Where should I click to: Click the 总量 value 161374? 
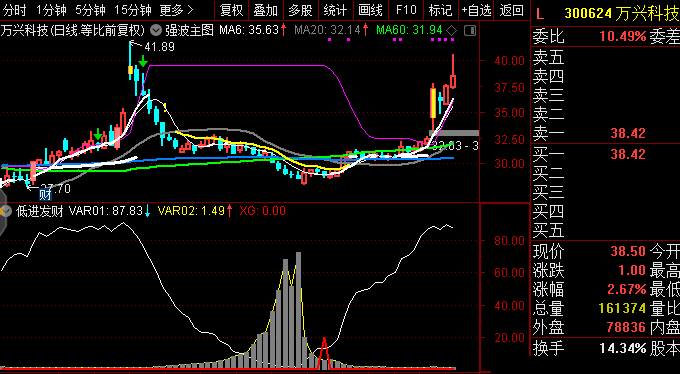(x=622, y=308)
